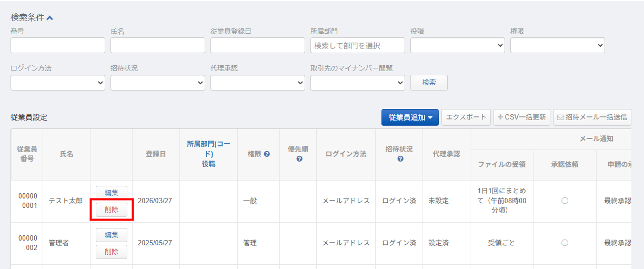Click the help icon next to 権限 header

click(267, 154)
